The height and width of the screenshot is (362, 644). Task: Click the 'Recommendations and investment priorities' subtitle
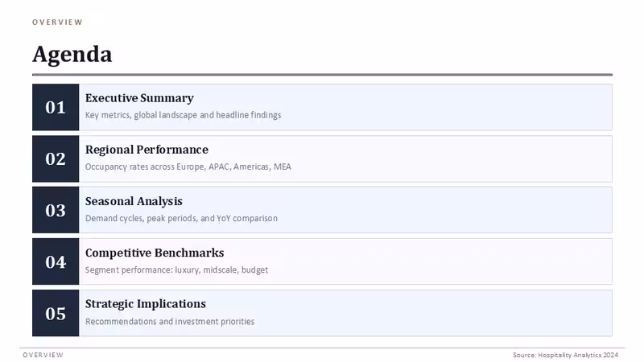(x=170, y=321)
